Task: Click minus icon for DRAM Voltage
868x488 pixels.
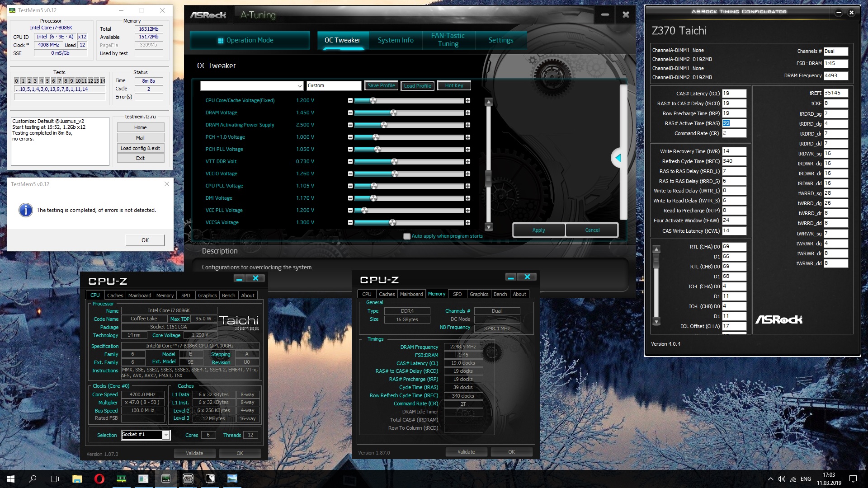Action: click(350, 113)
